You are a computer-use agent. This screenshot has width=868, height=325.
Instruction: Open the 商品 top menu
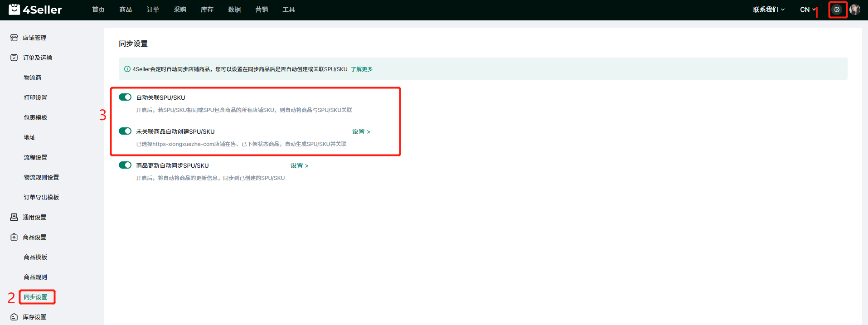(x=126, y=10)
